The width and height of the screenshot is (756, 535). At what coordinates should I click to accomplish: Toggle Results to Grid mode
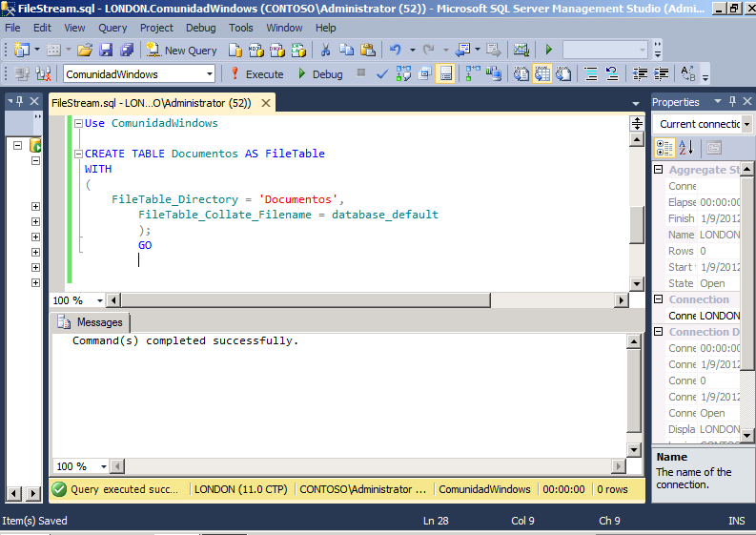click(x=542, y=73)
